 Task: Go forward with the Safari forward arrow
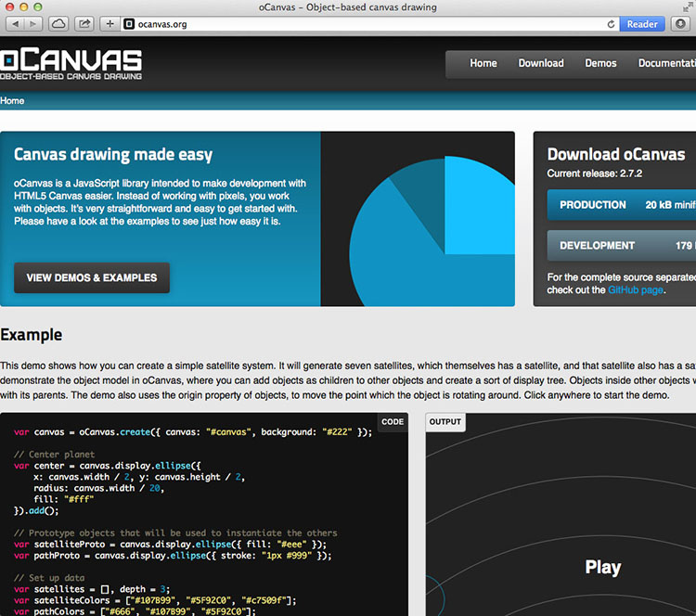pyautogui.click(x=33, y=24)
